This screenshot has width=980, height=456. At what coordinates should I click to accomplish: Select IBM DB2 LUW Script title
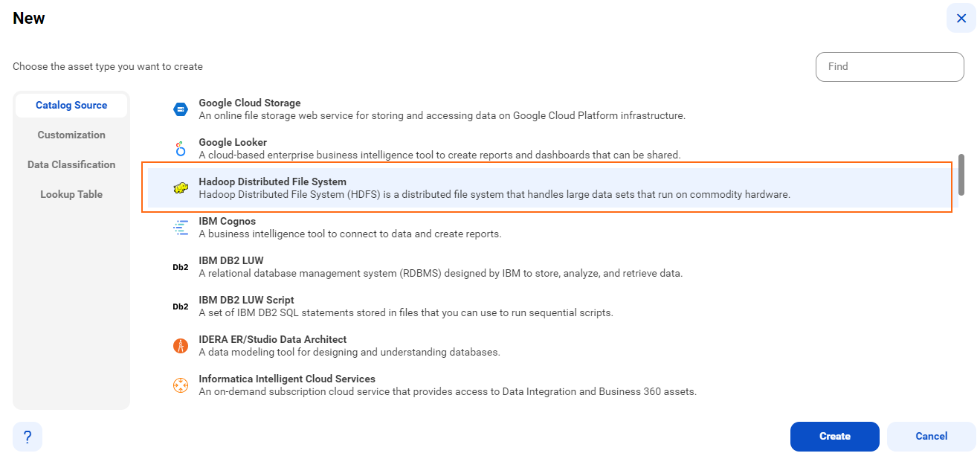click(x=247, y=301)
